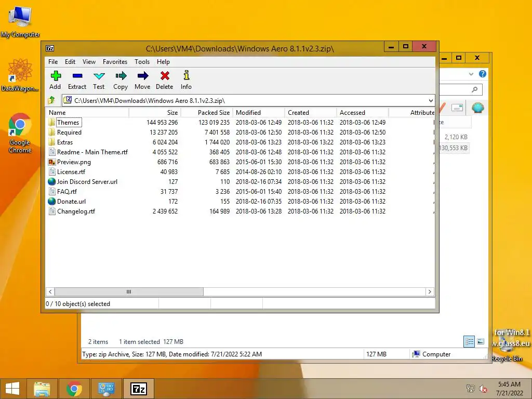Open File Explorer from the taskbar

[42, 389]
